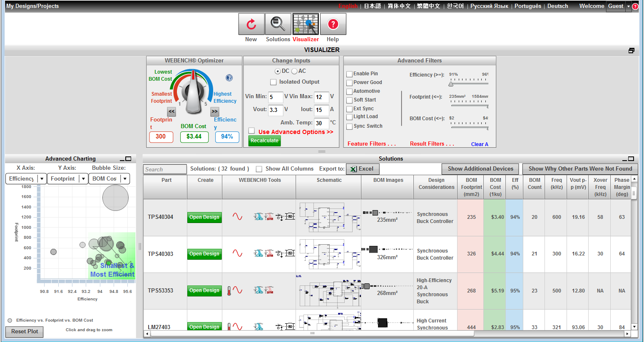The image size is (644, 342).
Task: Check the Enable Pin filter
Action: point(350,74)
